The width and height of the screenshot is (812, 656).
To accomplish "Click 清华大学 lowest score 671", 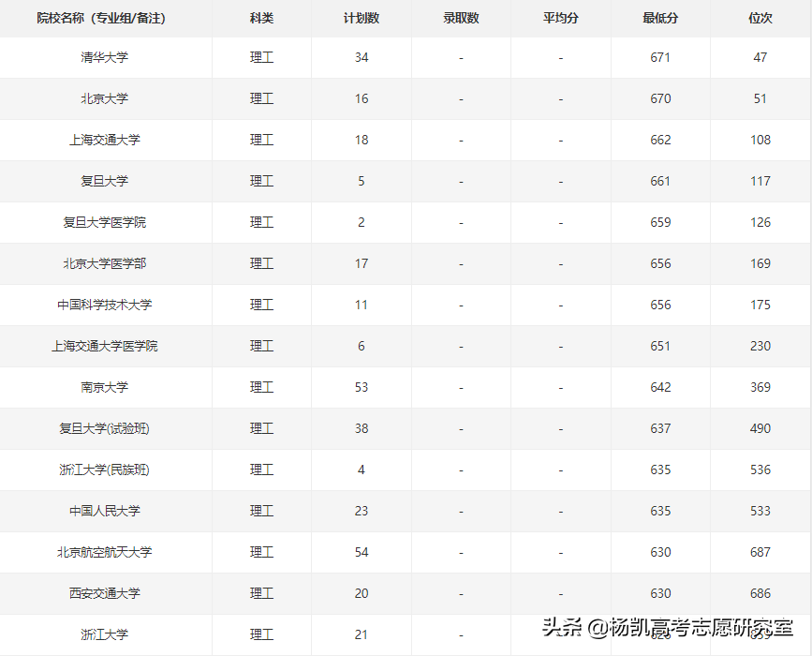I will pos(660,57).
